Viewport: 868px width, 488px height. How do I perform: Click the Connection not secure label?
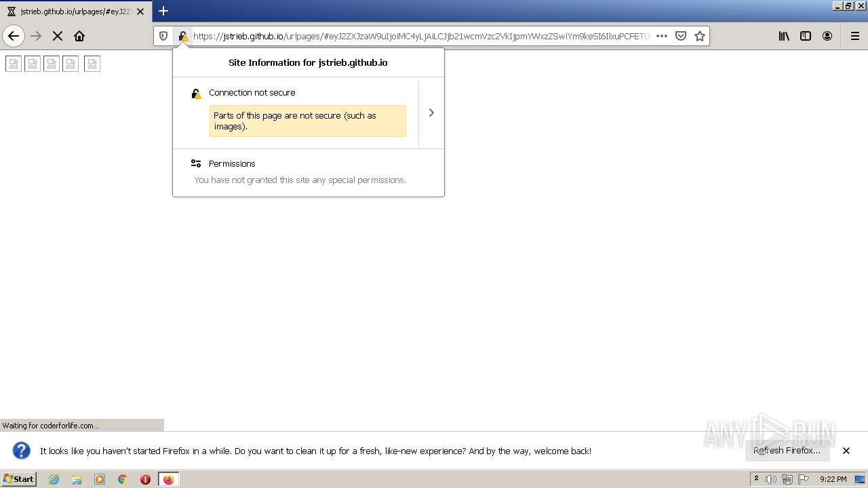[252, 93]
